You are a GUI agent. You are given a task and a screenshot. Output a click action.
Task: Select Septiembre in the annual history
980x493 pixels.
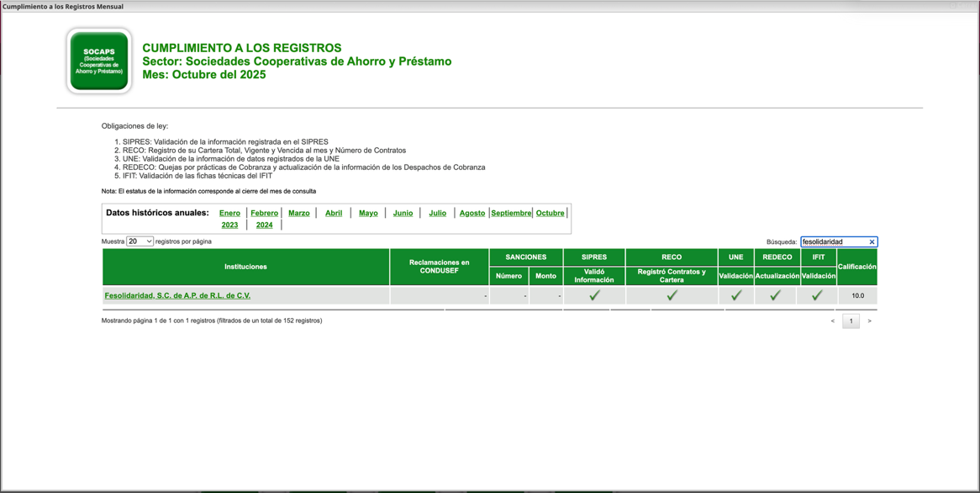pyautogui.click(x=511, y=214)
